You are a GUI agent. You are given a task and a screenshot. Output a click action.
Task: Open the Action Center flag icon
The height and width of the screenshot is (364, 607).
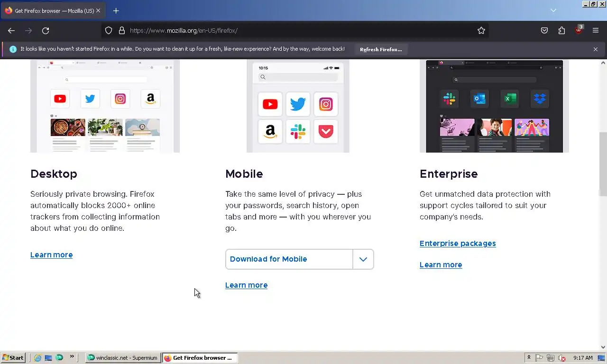(x=540, y=358)
